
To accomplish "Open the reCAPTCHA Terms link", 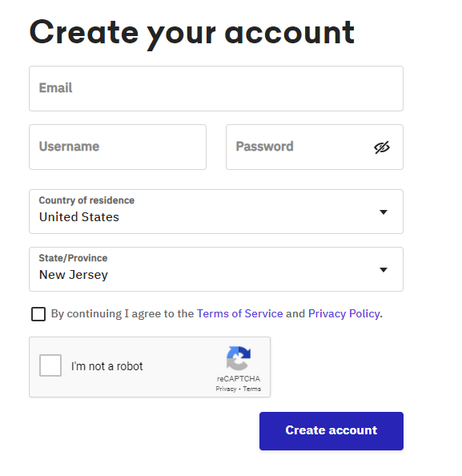I will pos(251,389).
